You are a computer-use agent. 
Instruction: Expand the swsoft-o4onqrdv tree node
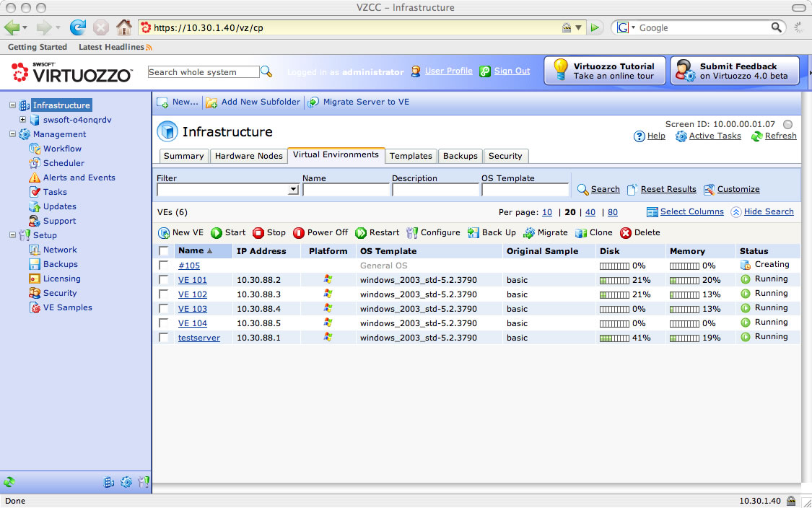[23, 120]
